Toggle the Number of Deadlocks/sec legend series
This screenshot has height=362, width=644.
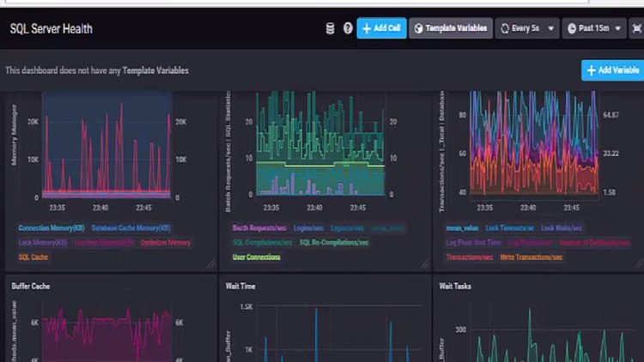[594, 242]
